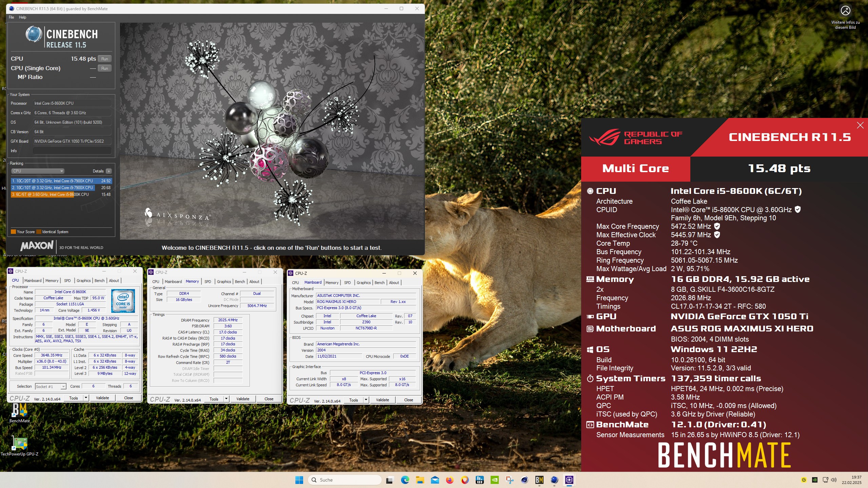
Task: Run the CPU multi-core test
Action: click(x=105, y=59)
